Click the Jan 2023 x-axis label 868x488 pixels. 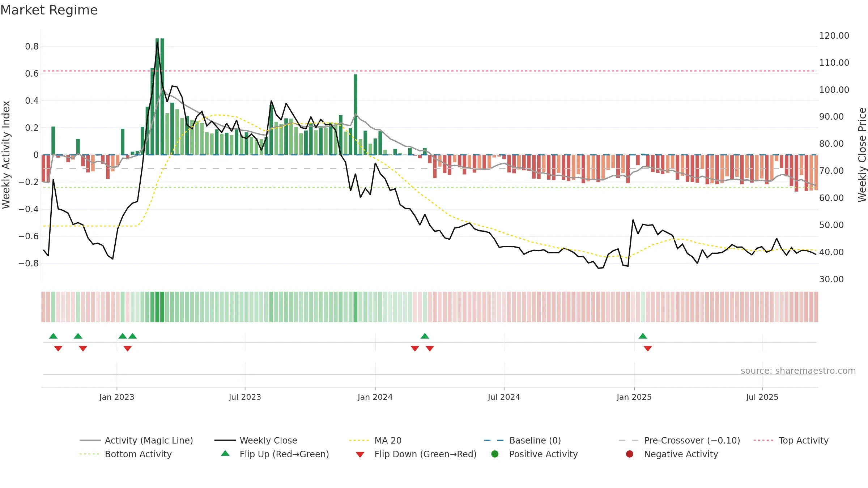tap(117, 397)
